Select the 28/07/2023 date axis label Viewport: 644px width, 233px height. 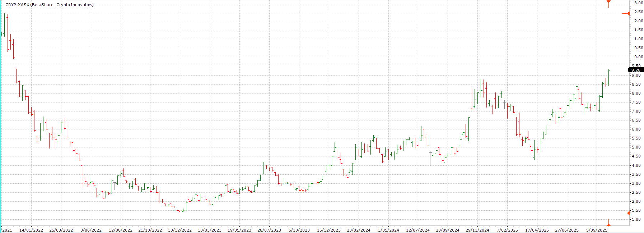(269, 230)
